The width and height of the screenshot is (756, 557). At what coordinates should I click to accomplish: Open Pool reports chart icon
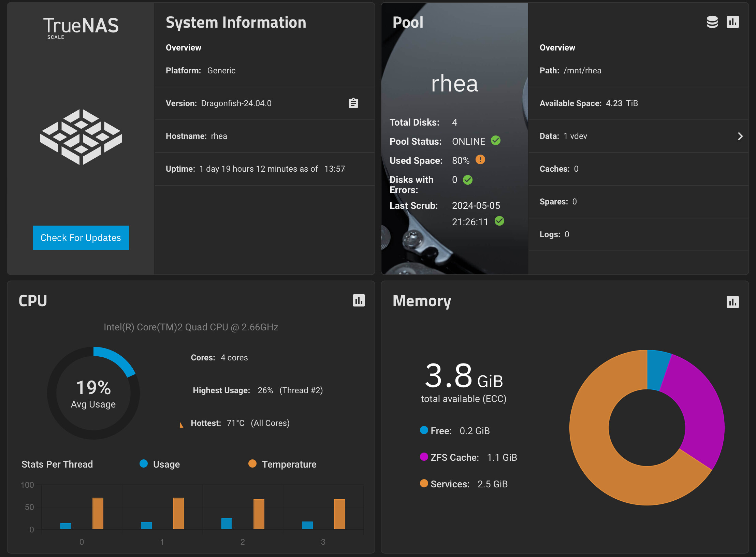tap(732, 22)
